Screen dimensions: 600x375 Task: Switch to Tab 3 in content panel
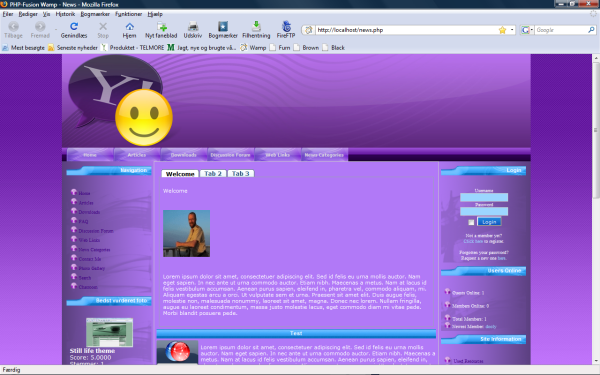click(241, 173)
